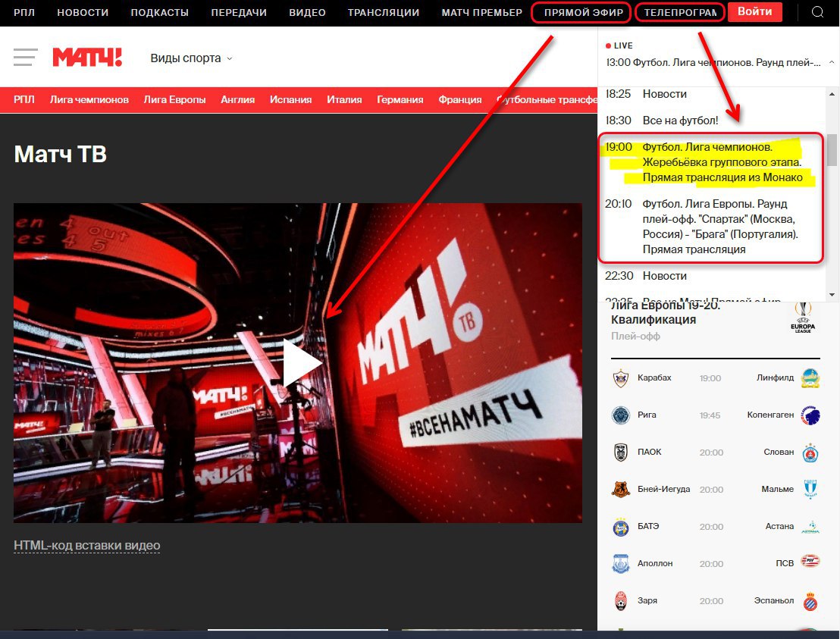
Task: Click the schedule scrollbar thumb
Action: click(832, 149)
